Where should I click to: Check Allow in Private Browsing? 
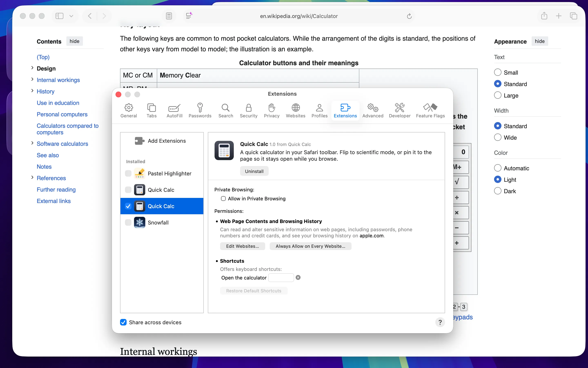(223, 199)
